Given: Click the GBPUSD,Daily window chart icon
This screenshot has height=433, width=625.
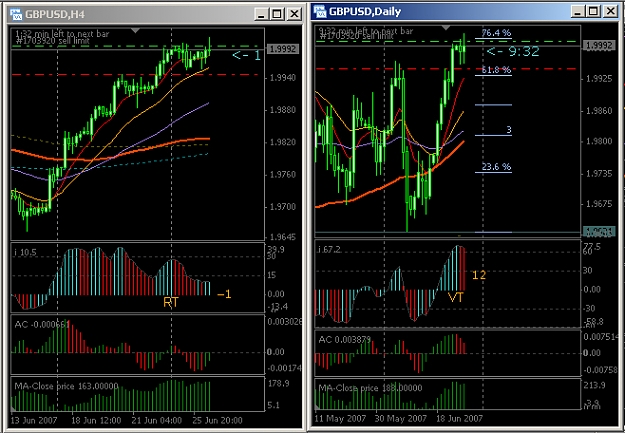Looking at the screenshot, I should (320, 12).
